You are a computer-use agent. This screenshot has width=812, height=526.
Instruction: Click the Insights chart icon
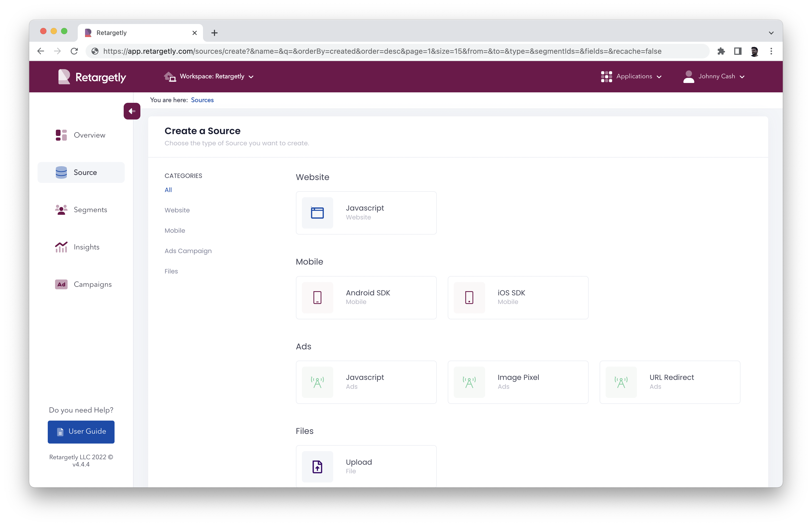pyautogui.click(x=61, y=247)
